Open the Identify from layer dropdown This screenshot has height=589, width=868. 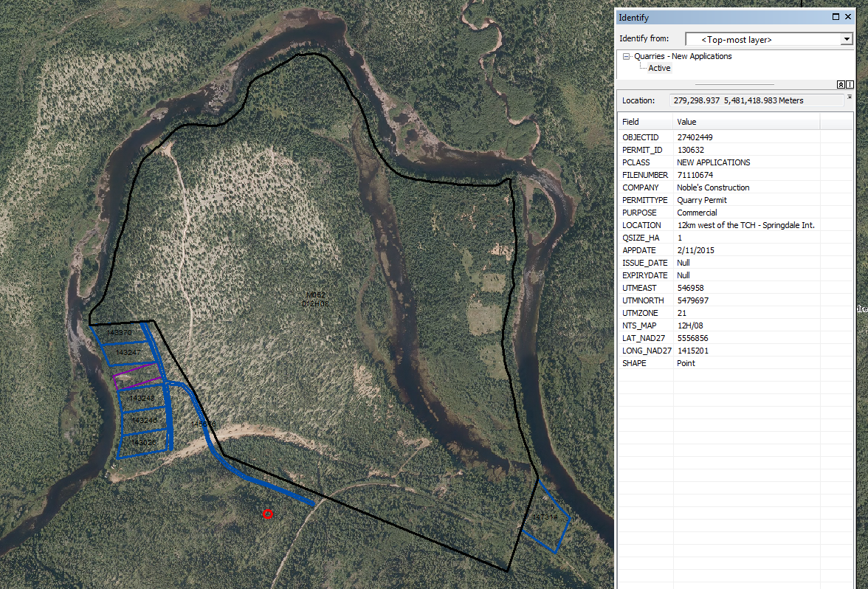[846, 39]
